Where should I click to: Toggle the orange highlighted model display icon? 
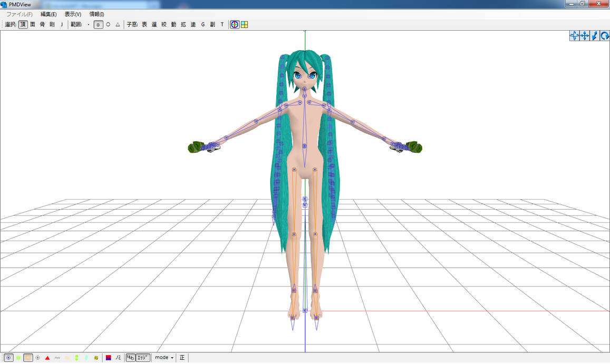point(28,358)
